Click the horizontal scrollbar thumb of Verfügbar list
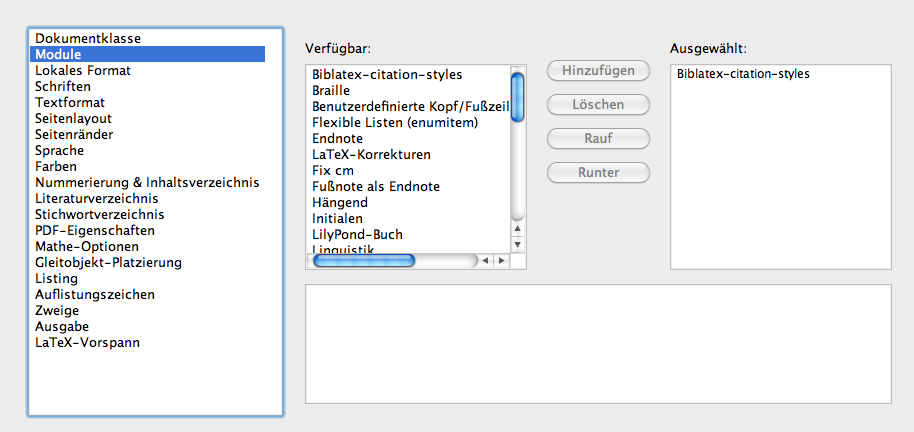Viewport: 914px width, 432px height. [x=364, y=261]
